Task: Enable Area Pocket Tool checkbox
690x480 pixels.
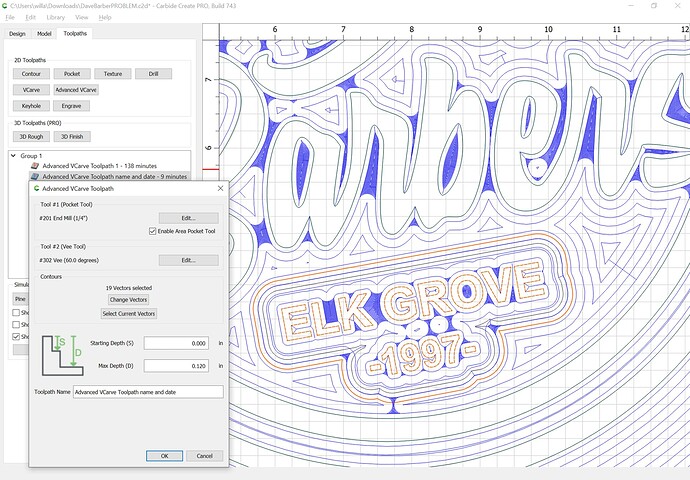Action: coord(152,231)
